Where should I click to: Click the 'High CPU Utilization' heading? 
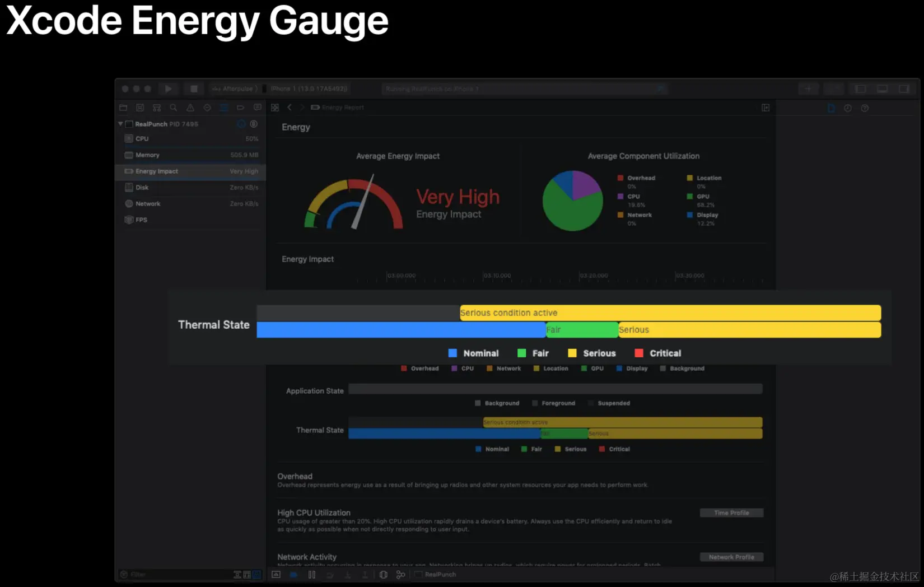click(x=314, y=513)
